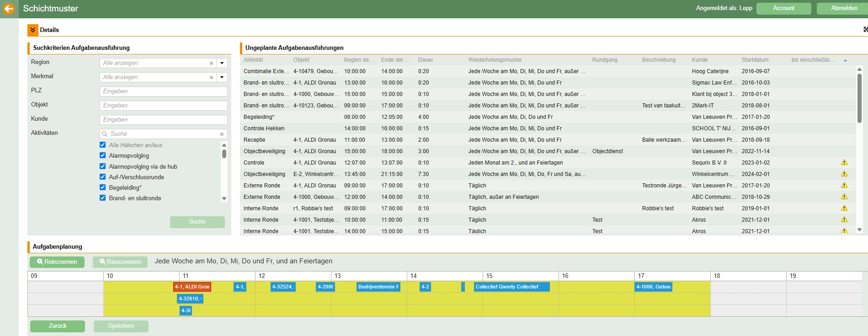Clear the Merkmal field with x icon
The height and width of the screenshot is (336, 868).
pos(211,78)
